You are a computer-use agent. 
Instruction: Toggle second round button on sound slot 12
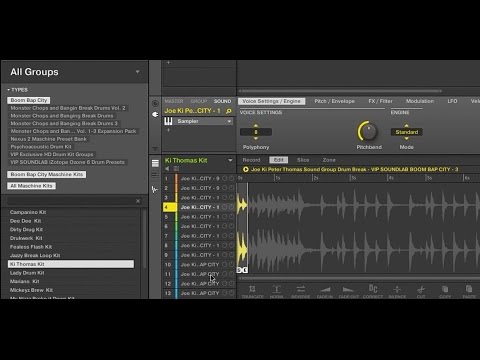pyautogui.click(x=231, y=284)
